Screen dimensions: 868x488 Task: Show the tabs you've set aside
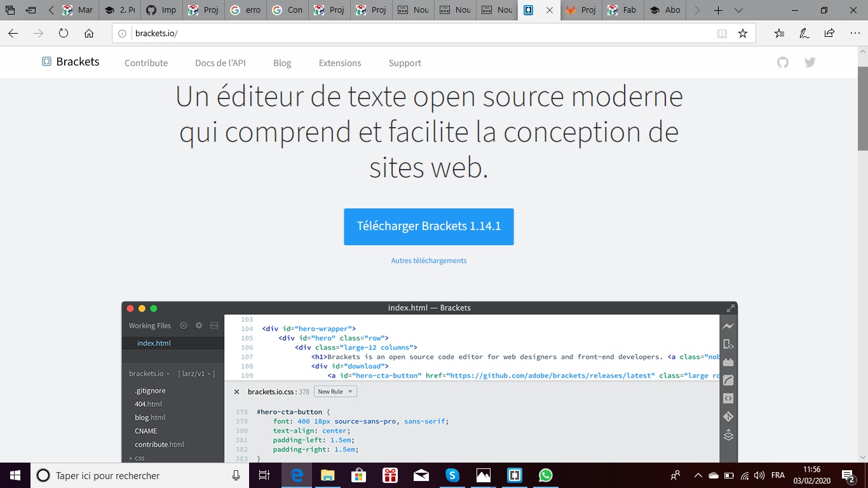click(10, 10)
